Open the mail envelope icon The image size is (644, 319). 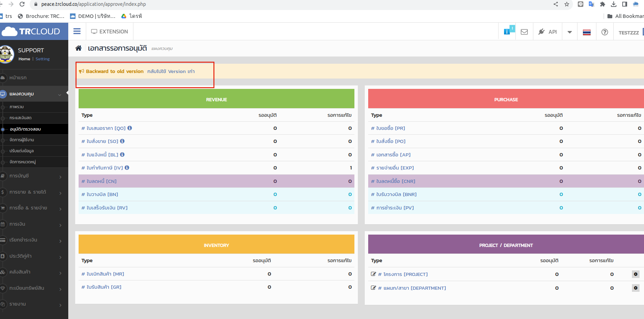[x=524, y=32]
